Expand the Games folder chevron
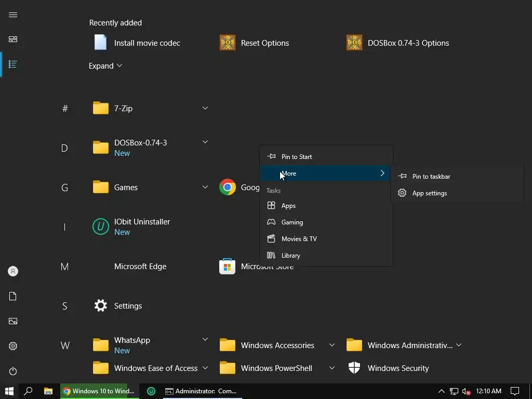Image resolution: width=532 pixels, height=399 pixels. [x=205, y=187]
